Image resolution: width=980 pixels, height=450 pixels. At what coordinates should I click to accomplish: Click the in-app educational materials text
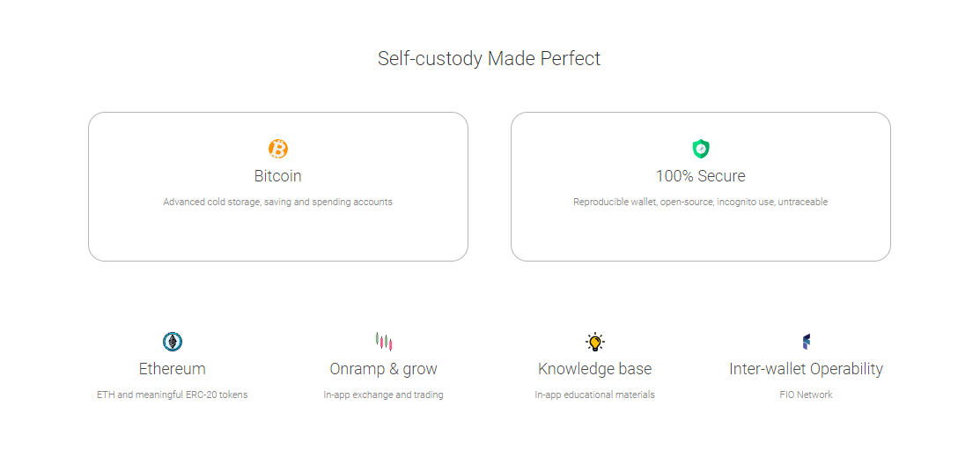(595, 395)
